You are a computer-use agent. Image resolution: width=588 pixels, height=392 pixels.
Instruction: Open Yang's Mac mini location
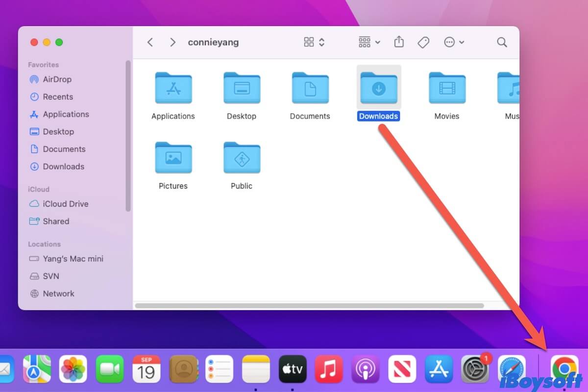pyautogui.click(x=72, y=259)
